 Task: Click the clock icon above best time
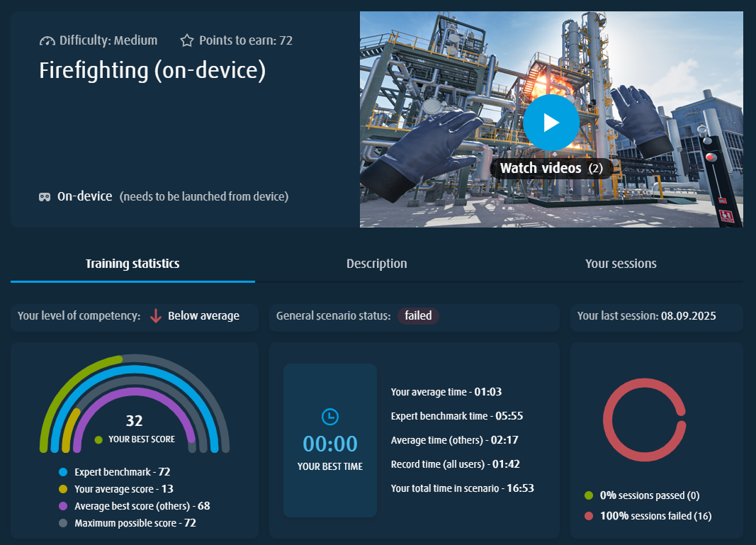pos(329,416)
